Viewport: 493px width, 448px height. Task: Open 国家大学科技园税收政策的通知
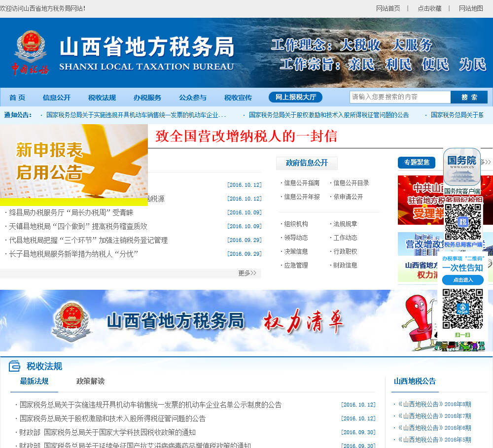107,433
